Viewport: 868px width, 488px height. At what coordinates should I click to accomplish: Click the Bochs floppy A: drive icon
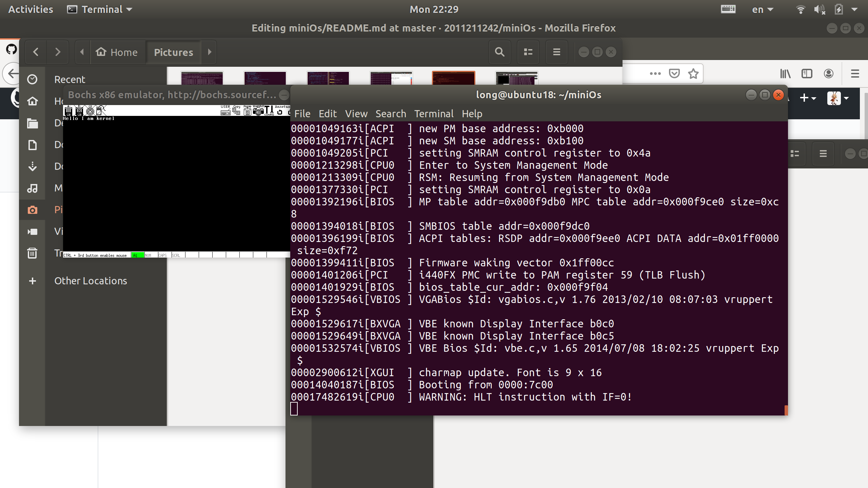coord(68,111)
